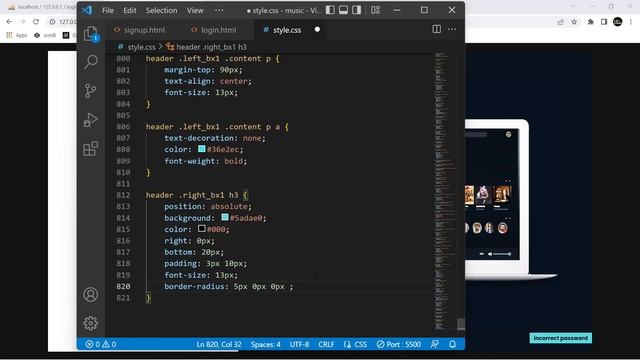640x360 pixels.
Task: Open the View menu
Action: click(x=195, y=10)
